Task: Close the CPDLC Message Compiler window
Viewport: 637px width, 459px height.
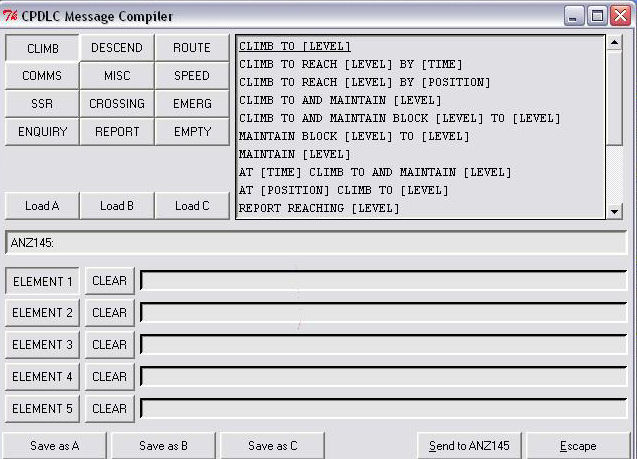Action: [x=621, y=16]
